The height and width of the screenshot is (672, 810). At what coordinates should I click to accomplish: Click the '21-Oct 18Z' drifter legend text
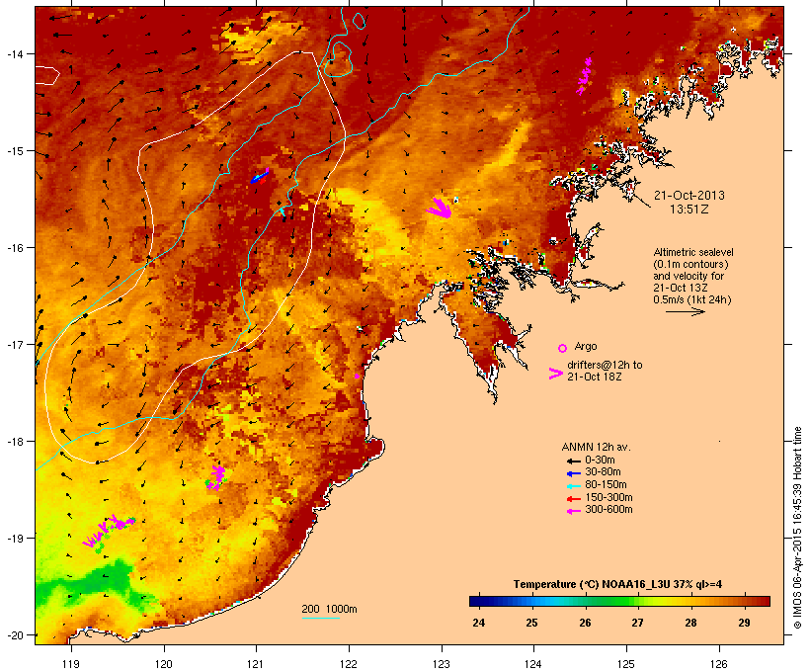click(595, 377)
